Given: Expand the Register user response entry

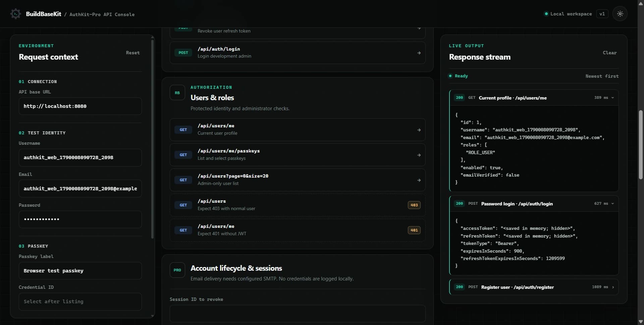Looking at the screenshot, I should coord(613,287).
